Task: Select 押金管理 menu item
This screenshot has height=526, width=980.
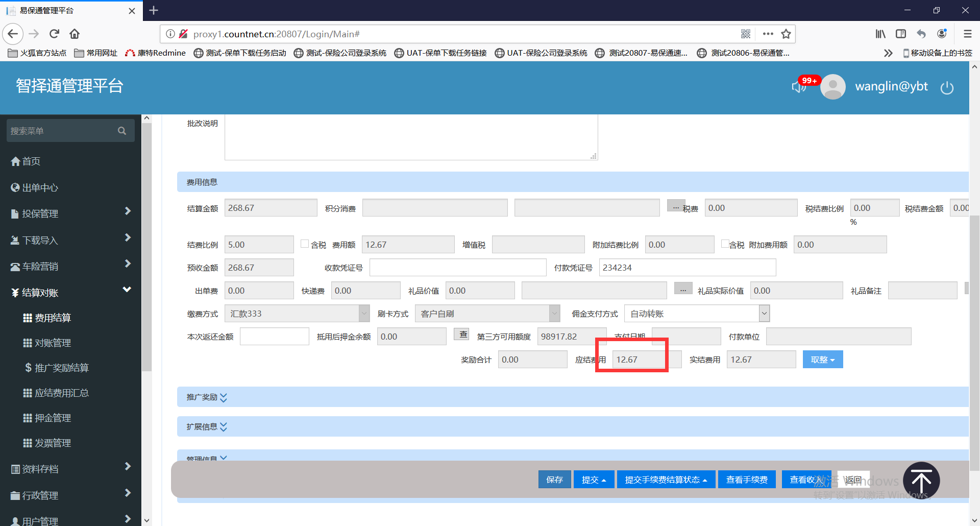Action: pyautogui.click(x=53, y=418)
